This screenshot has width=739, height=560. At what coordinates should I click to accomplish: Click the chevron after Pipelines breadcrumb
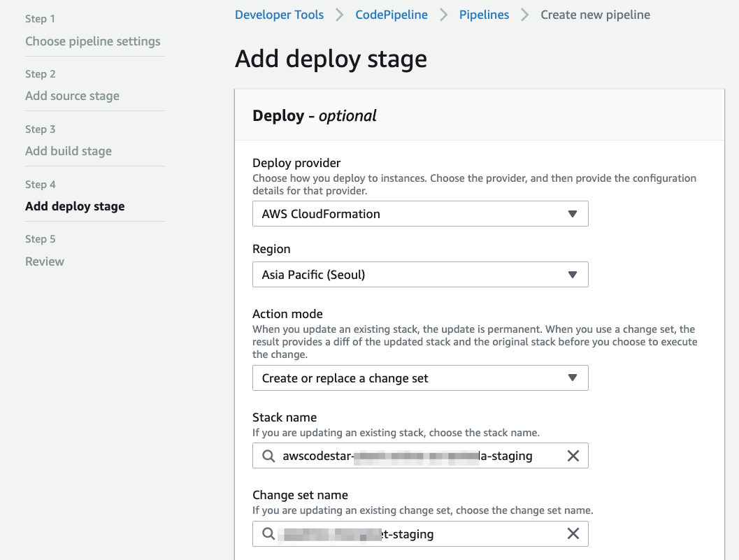point(524,15)
